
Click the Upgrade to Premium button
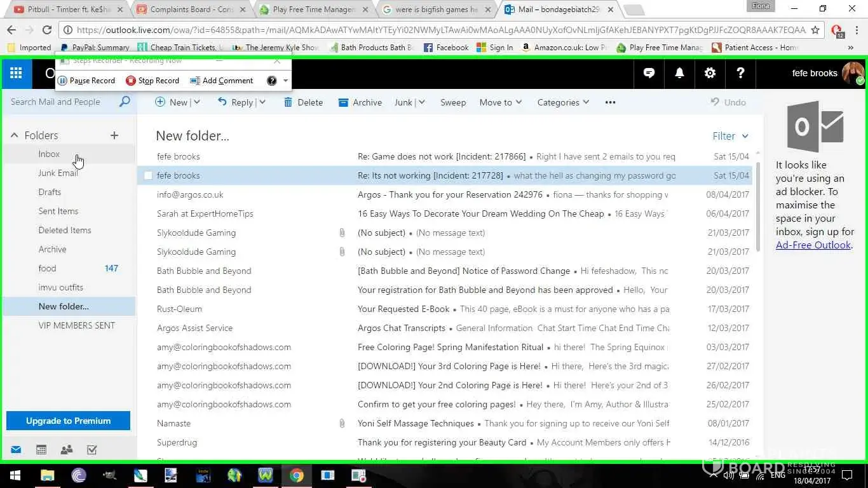pos(68,421)
